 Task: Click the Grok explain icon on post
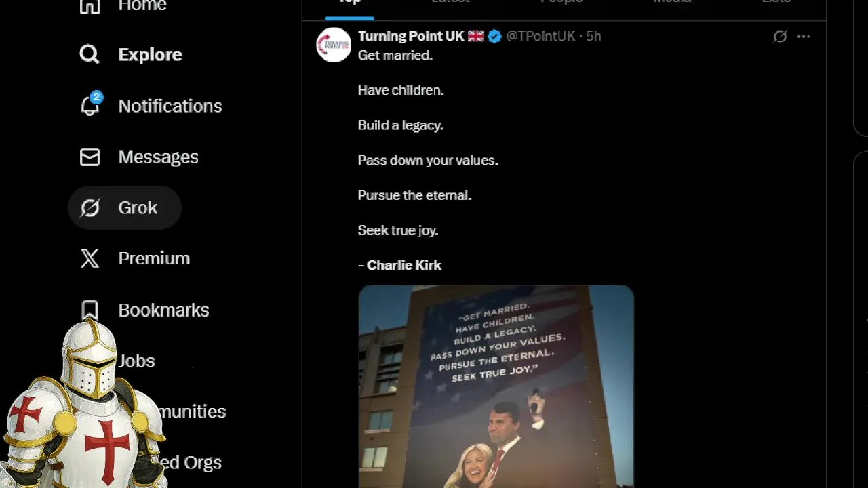(780, 37)
